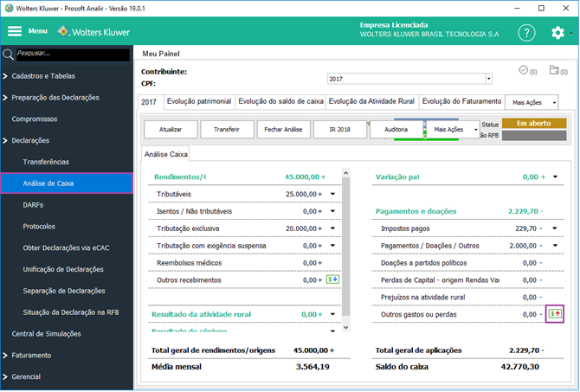This screenshot has height=392, width=580.
Task: Open Compromissos in sidebar
Action: 35,119
